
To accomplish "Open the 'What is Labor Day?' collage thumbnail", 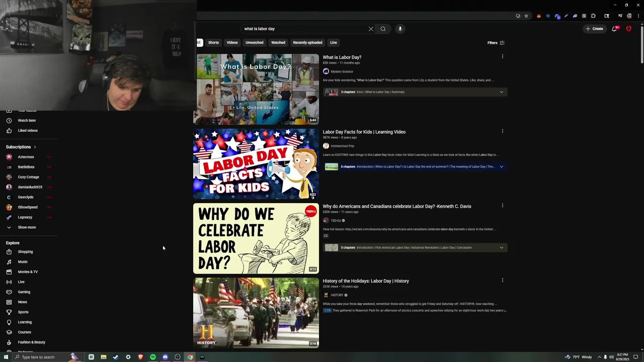I will [256, 89].
